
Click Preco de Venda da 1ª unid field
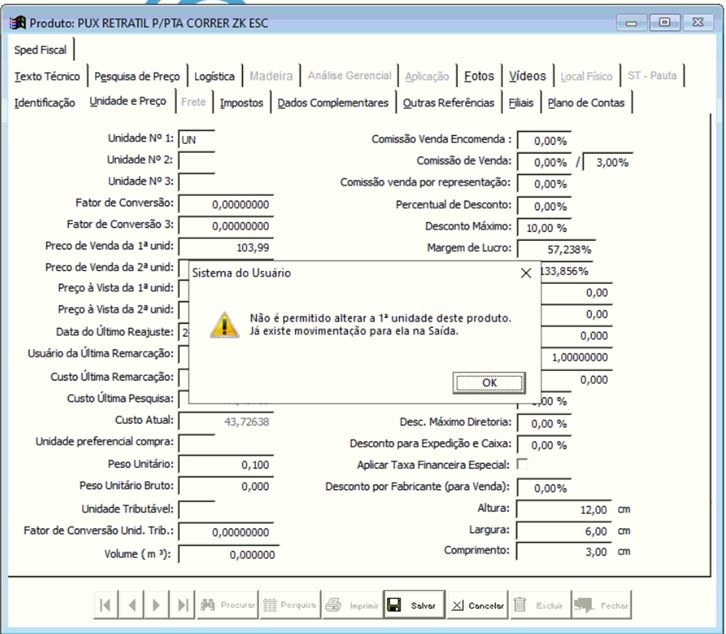pyautogui.click(x=226, y=248)
